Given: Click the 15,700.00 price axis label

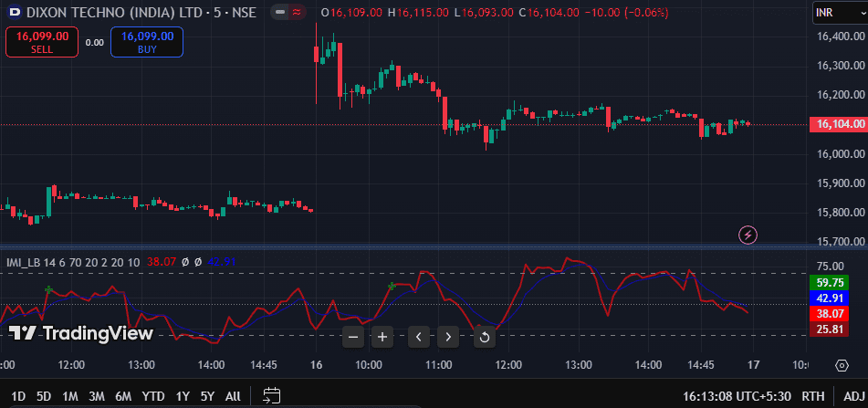Looking at the screenshot, I should click(x=841, y=241).
